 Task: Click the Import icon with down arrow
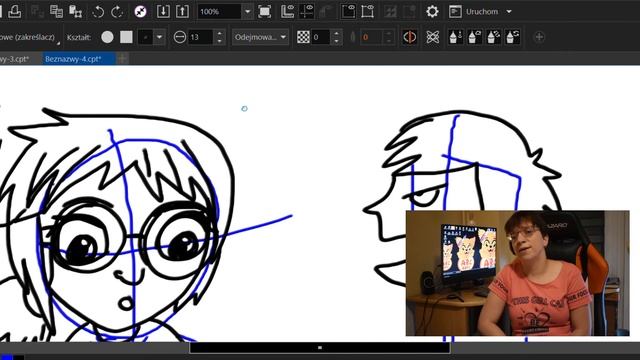tap(163, 11)
